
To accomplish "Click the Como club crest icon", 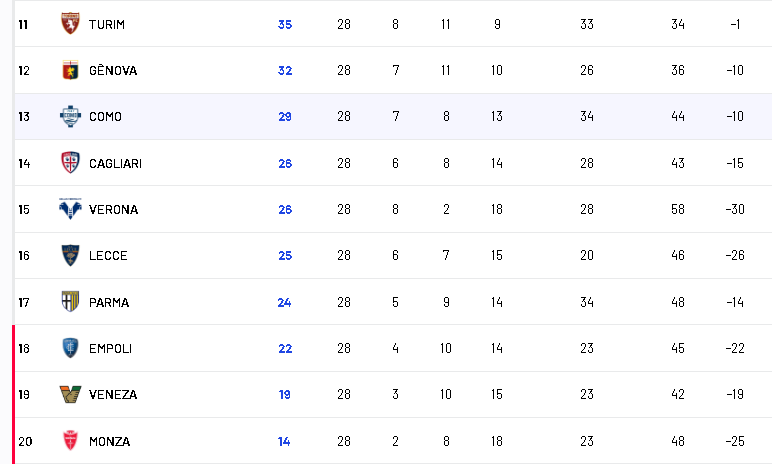I will [69, 116].
